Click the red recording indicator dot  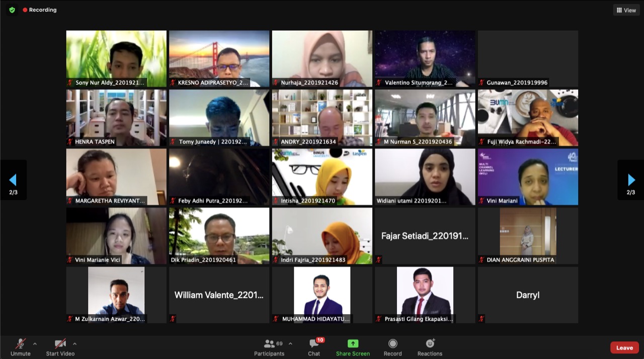coord(25,10)
